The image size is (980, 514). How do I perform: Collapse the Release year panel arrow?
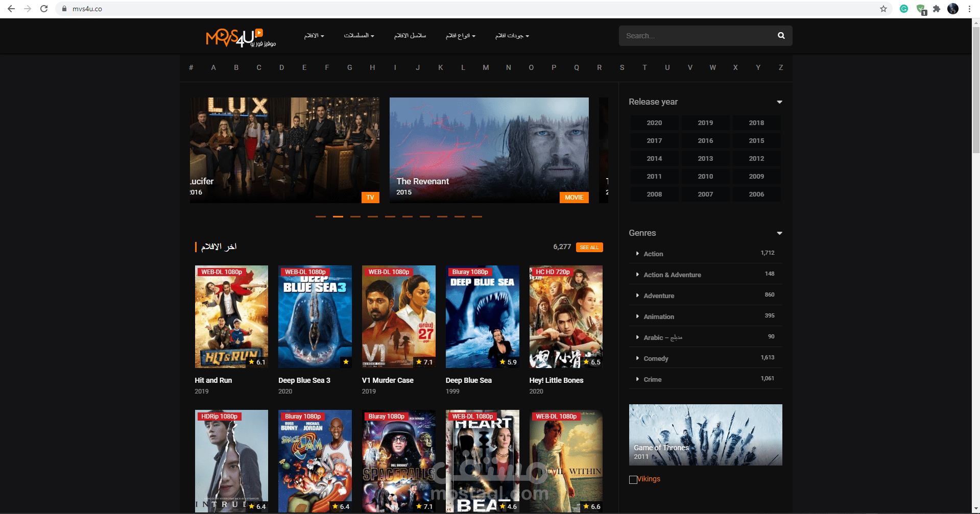[779, 102]
